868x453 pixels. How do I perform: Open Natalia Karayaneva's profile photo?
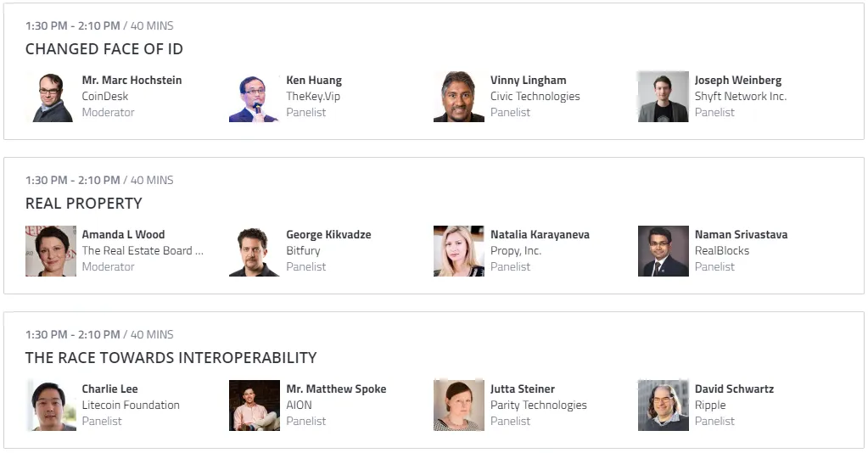tap(459, 251)
